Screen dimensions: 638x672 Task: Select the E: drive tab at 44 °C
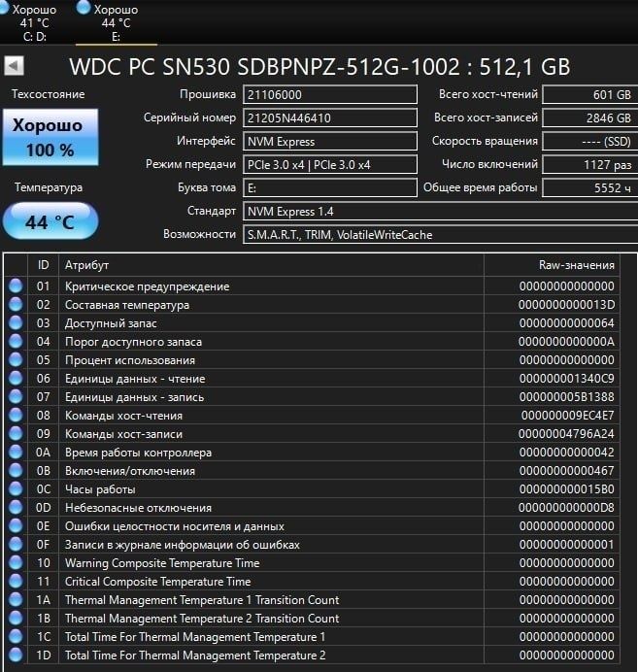pos(117,22)
